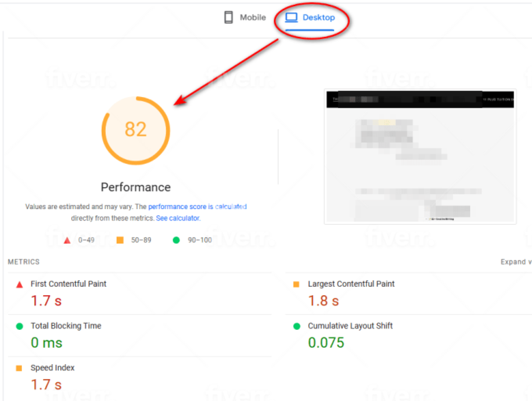Open the performance score is calculated link
The image size is (532, 401).
(197, 207)
